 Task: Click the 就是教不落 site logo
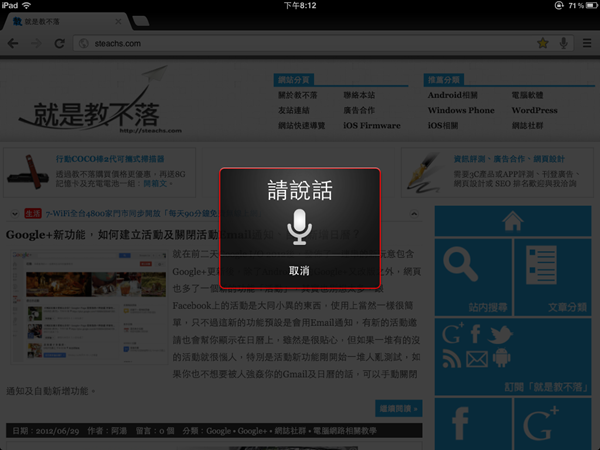pyautogui.click(x=98, y=101)
